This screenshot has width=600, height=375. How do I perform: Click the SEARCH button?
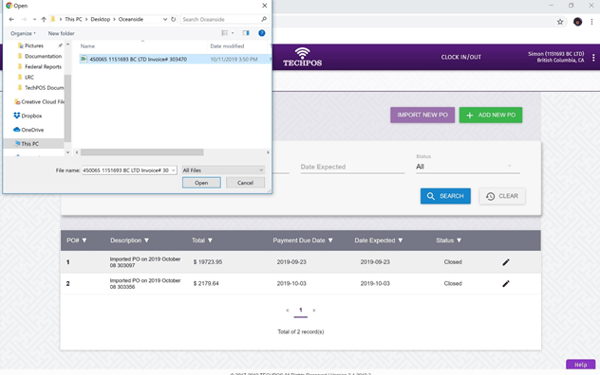pyautogui.click(x=445, y=196)
